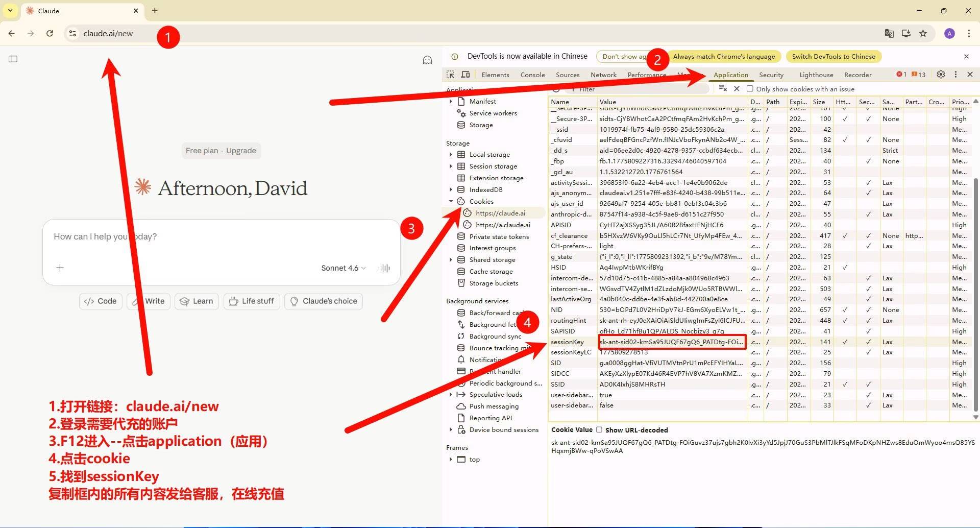Click the Life stuff suggestion chip
Screen dimensions: 980x528
point(252,301)
